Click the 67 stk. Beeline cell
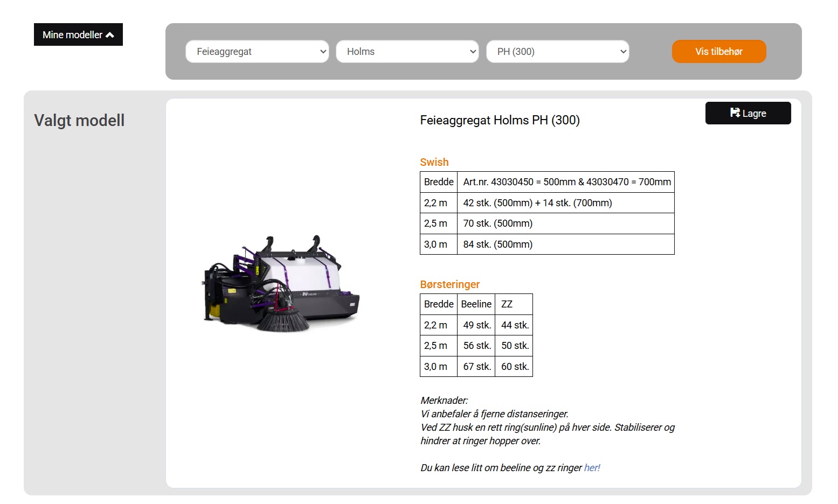Image resolution: width=838 pixels, height=504 pixels. 476,367
